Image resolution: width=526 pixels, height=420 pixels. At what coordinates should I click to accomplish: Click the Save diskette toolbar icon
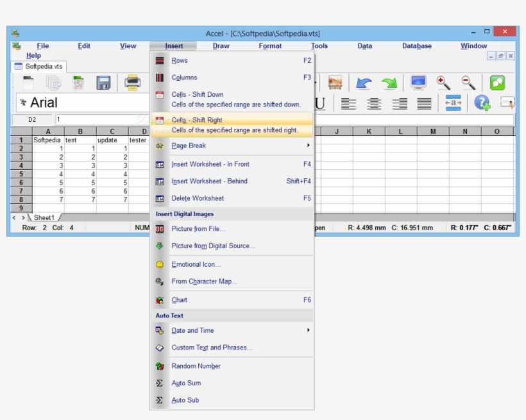pos(103,83)
